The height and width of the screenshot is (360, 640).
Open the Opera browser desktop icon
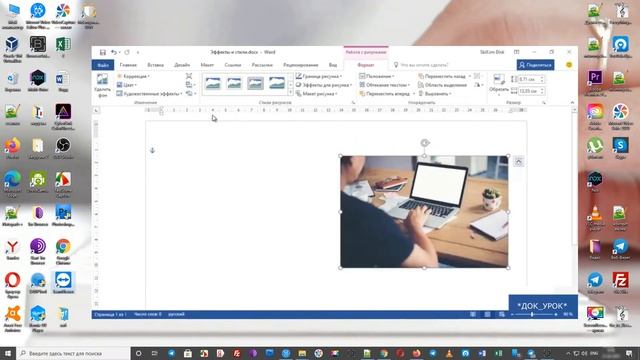(13, 284)
